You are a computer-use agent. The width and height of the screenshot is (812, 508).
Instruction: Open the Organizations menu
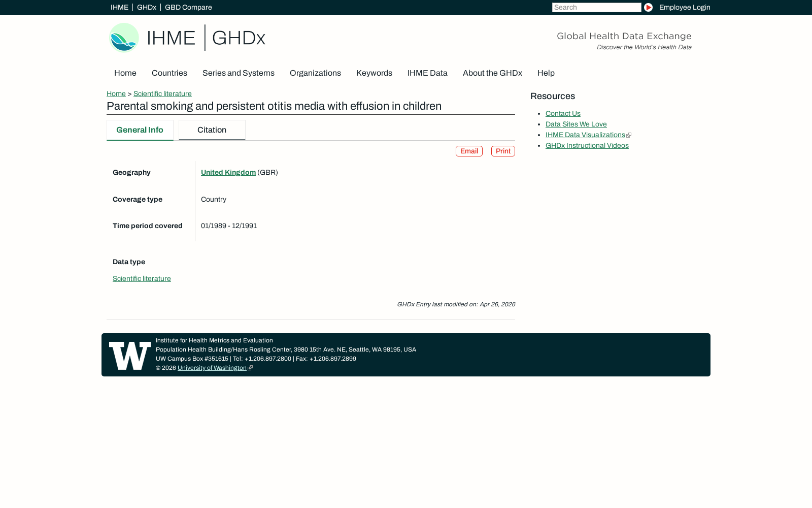click(x=315, y=73)
